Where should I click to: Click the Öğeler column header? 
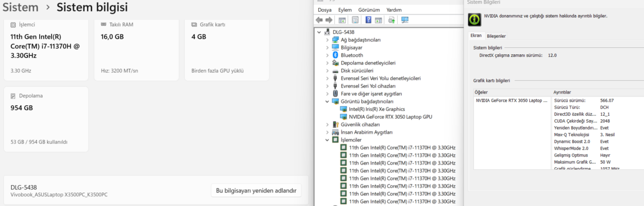[513, 92]
